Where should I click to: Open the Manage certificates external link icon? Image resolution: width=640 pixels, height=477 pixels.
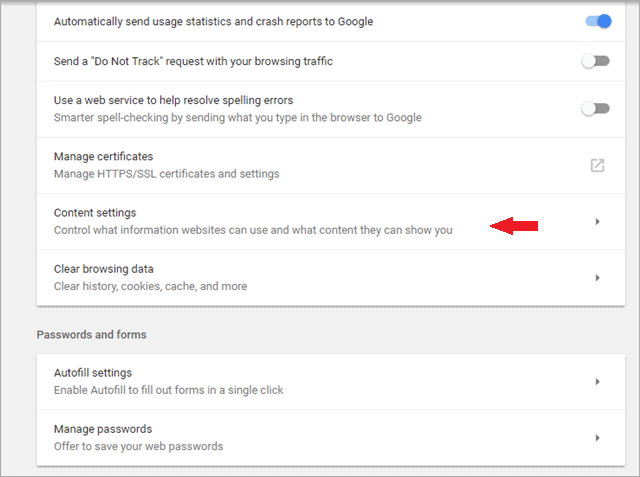(597, 165)
